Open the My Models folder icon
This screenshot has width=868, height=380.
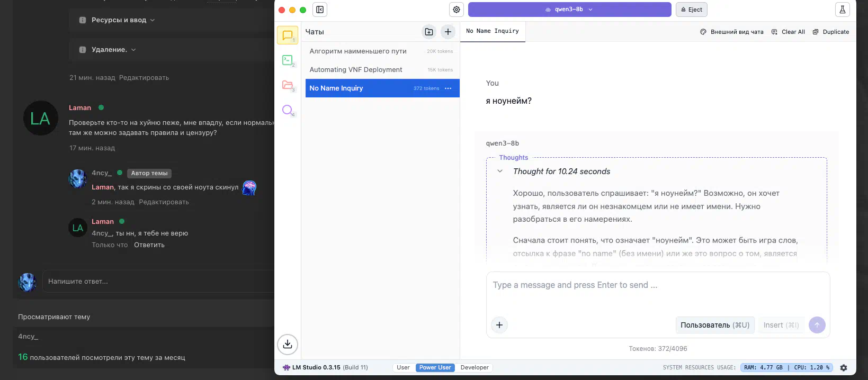coord(288,85)
